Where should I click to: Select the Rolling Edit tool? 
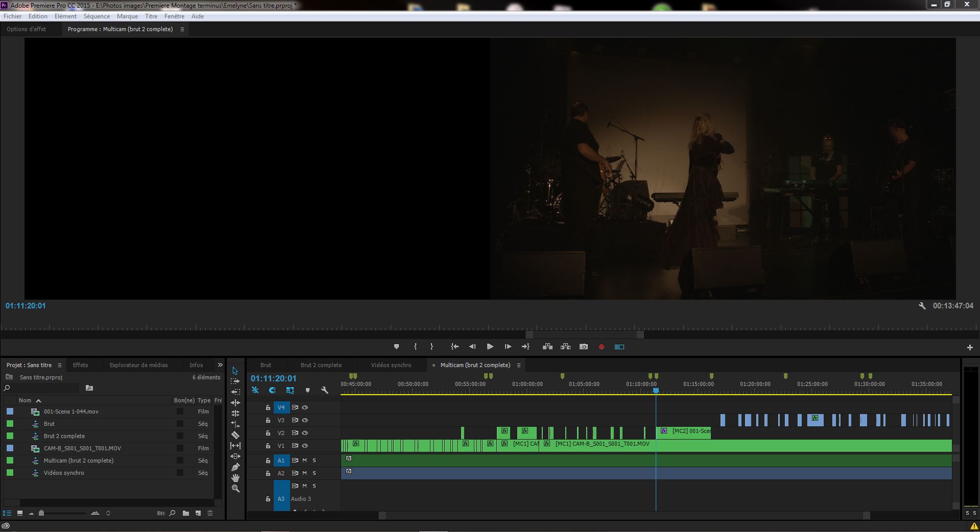pyautogui.click(x=235, y=414)
